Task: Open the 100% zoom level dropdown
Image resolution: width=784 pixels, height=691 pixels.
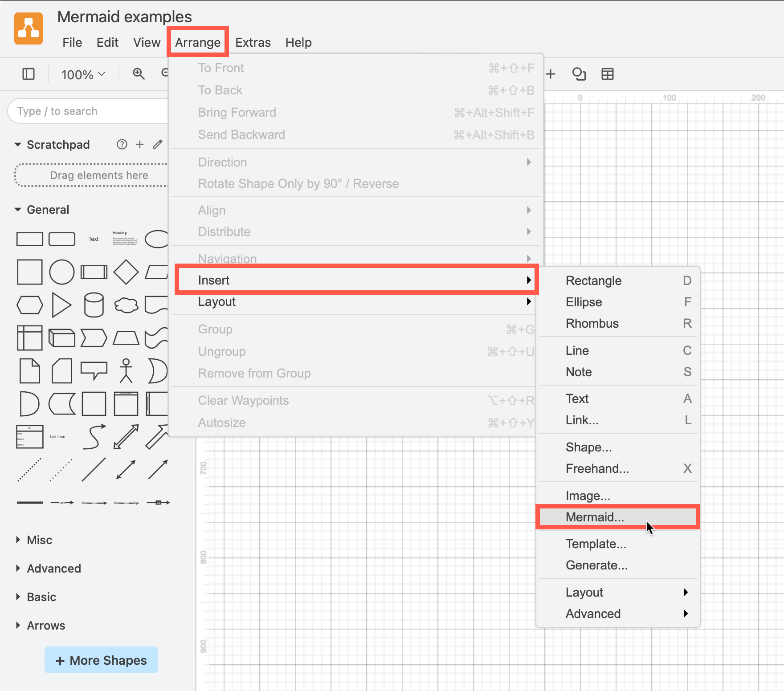Action: (x=82, y=75)
